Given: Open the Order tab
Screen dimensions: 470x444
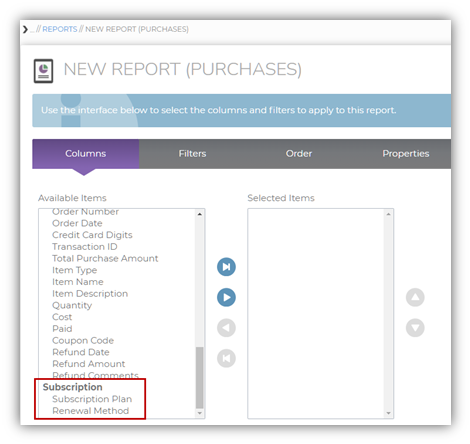Looking at the screenshot, I should 299,154.
